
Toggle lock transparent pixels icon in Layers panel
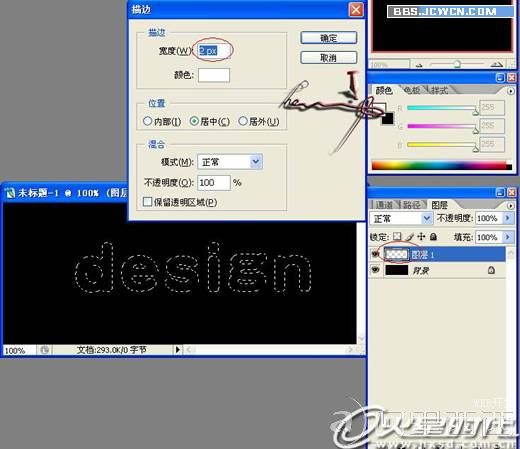tap(397, 237)
